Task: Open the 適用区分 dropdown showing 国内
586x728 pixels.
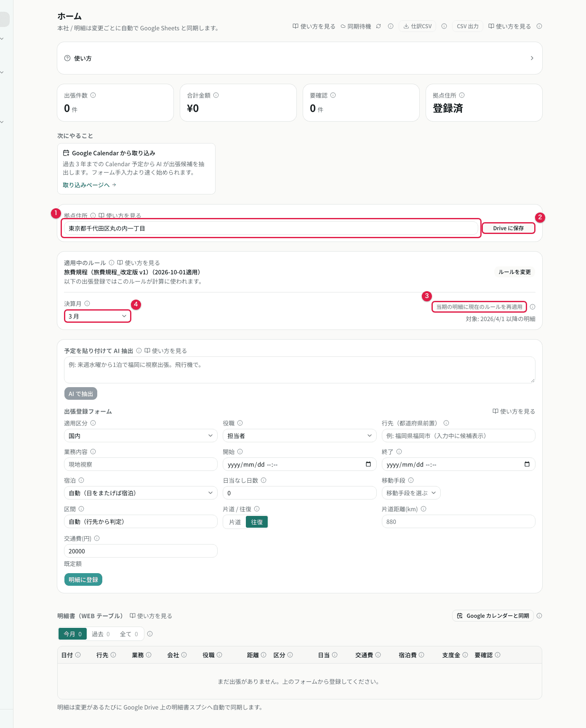Action: tap(141, 436)
